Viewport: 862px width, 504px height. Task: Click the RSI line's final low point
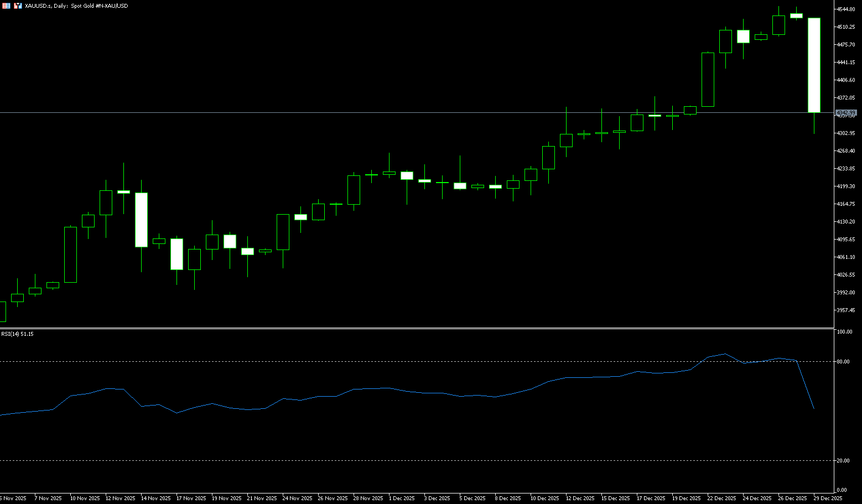tap(813, 408)
